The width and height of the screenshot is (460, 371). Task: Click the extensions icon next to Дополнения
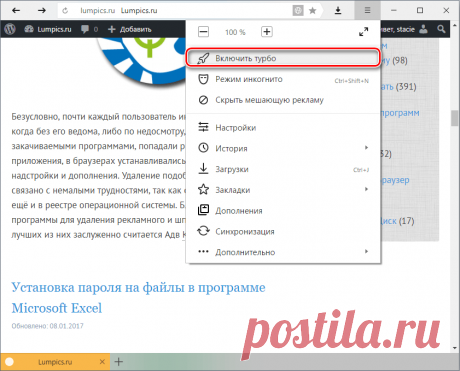tap(203, 210)
